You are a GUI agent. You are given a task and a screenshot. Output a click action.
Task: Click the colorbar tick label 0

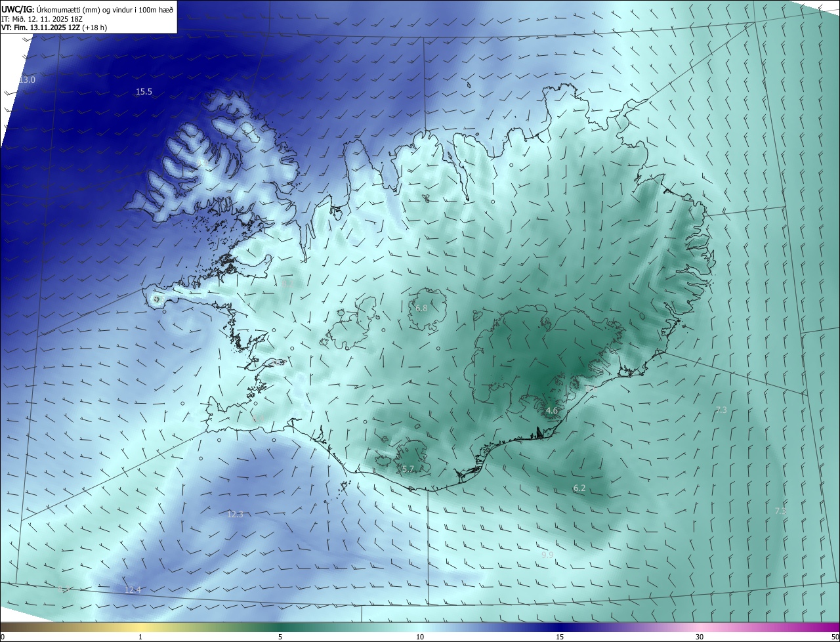pos(3,637)
